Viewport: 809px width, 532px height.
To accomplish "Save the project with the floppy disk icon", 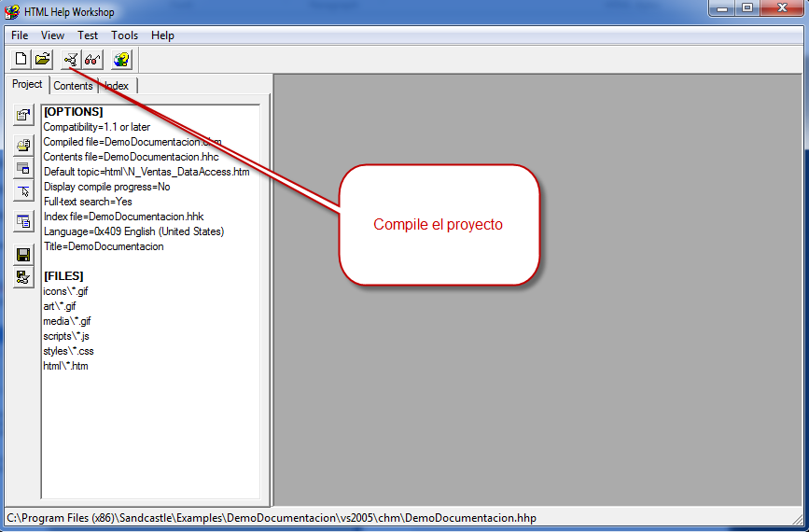I will tap(23, 255).
